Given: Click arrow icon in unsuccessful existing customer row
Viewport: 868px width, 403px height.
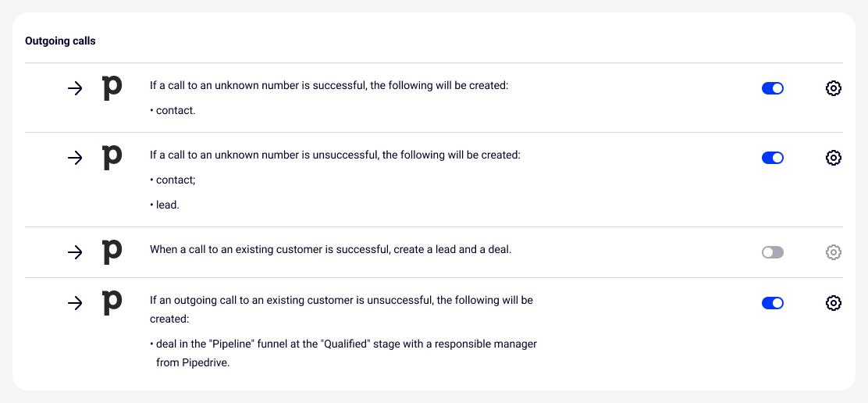Looking at the screenshot, I should (75, 303).
